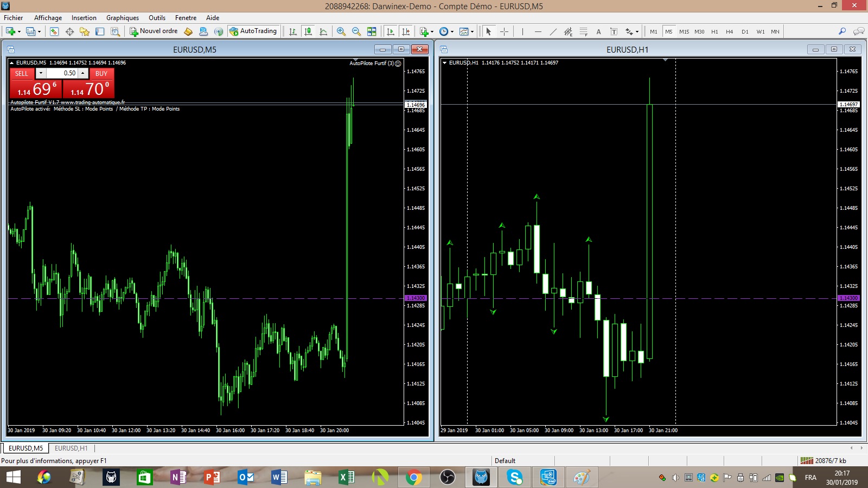Open the new chart icon
This screenshot has height=488, width=868.
(11, 31)
